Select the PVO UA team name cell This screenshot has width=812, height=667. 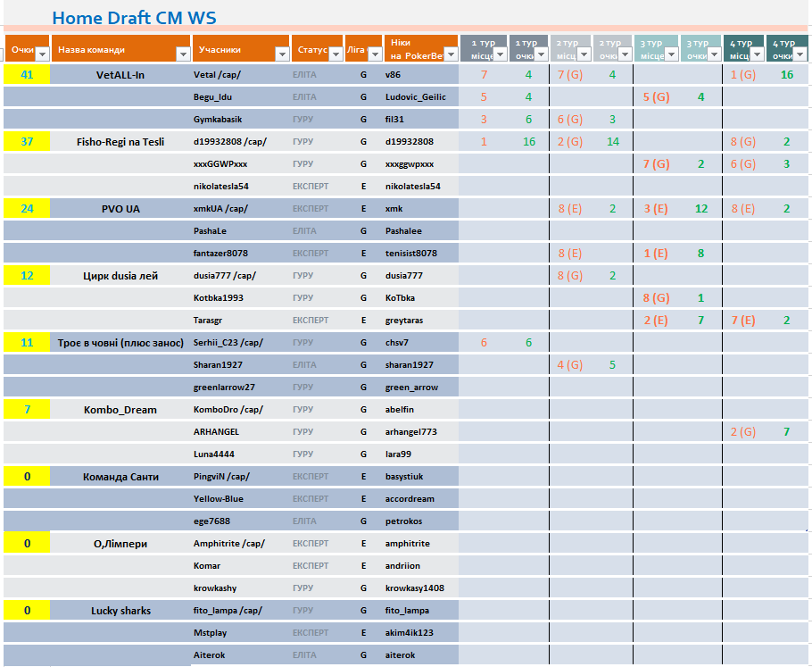point(120,208)
